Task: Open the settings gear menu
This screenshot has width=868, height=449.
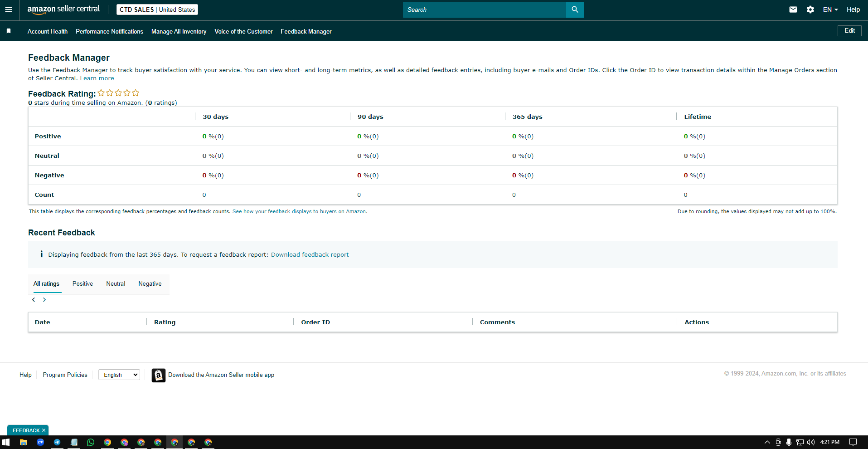Action: [810, 10]
